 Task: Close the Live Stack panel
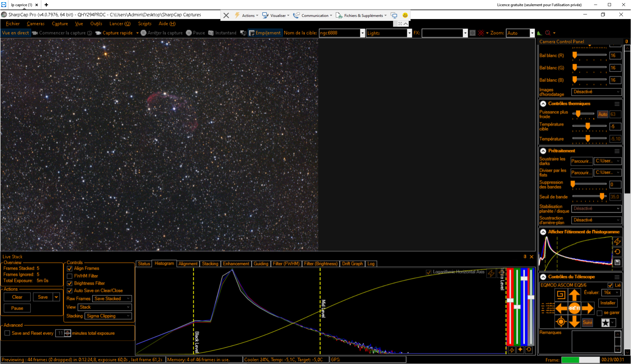click(x=531, y=257)
